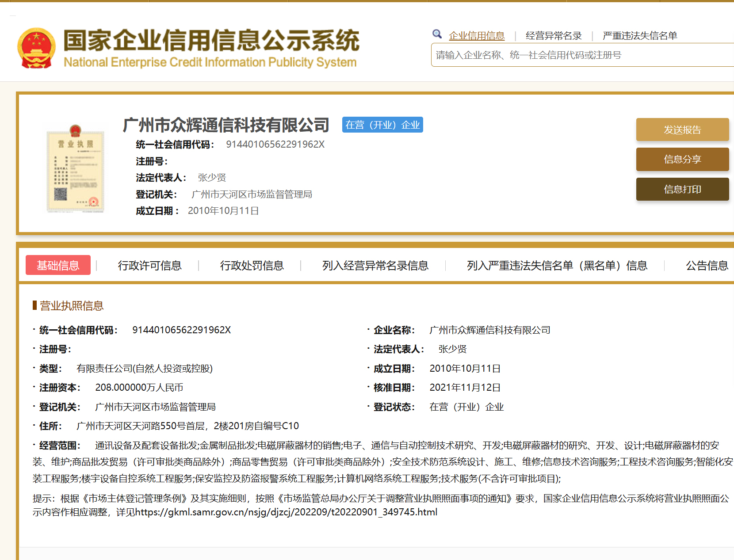
Task: Switch to the 行政许可信息 tab
Action: coord(149,266)
